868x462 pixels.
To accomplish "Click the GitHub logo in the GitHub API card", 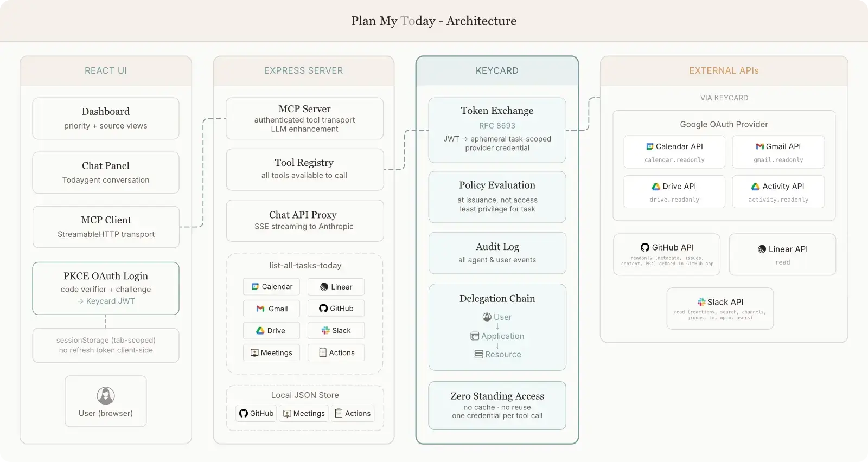I will pyautogui.click(x=645, y=247).
